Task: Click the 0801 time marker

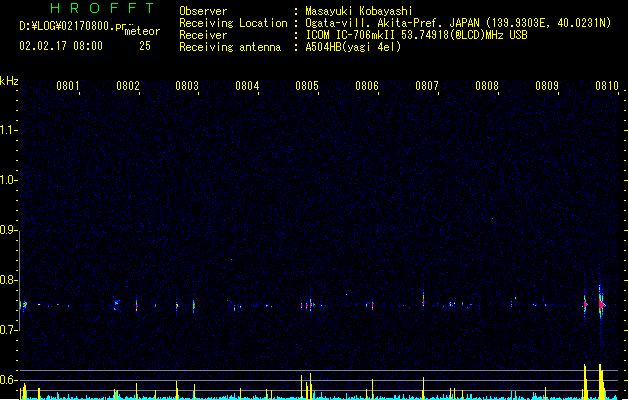Action: coord(67,86)
